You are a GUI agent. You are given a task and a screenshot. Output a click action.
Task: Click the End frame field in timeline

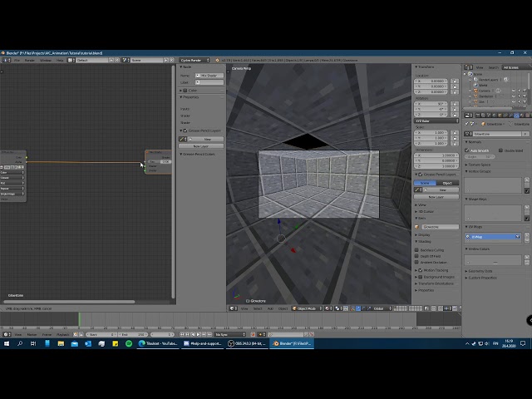pos(133,334)
